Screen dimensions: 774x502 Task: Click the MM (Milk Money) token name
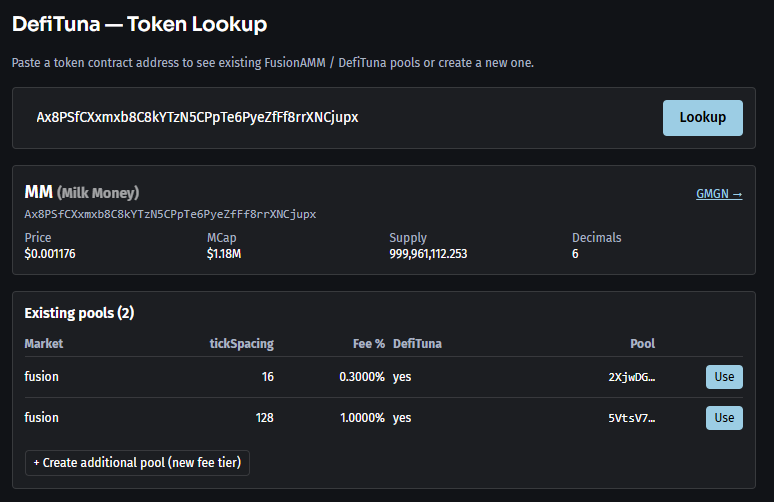[x=82, y=192]
